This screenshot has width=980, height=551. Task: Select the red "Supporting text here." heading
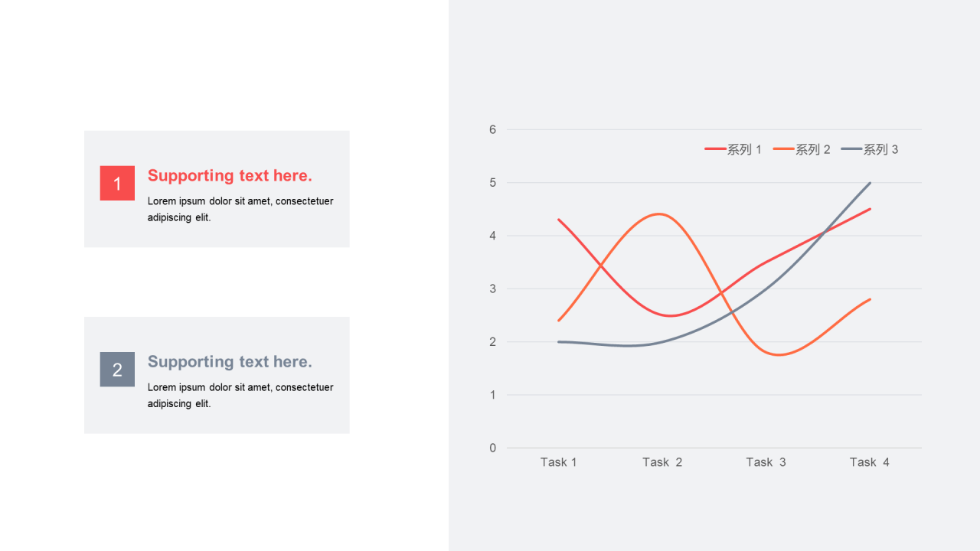click(x=230, y=176)
